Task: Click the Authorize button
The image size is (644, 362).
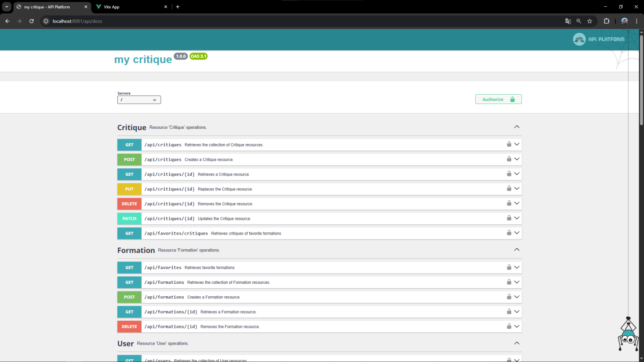Action: point(498,99)
